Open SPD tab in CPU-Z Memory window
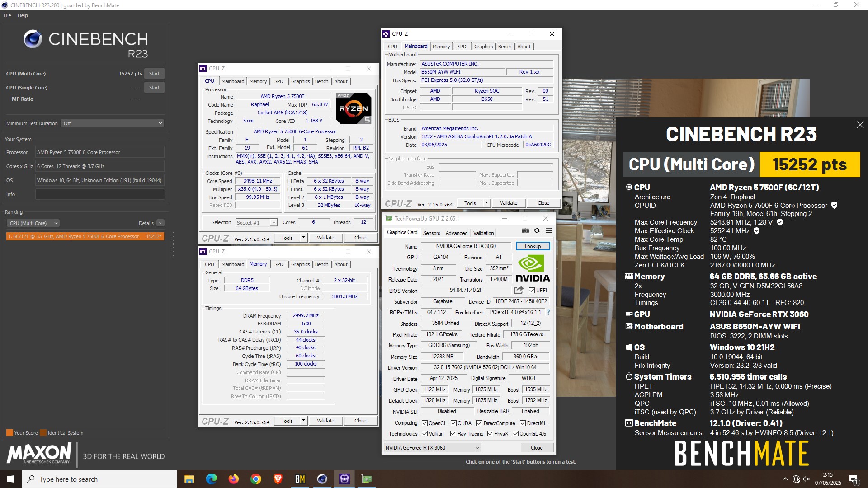868x488 pixels. pos(279,264)
